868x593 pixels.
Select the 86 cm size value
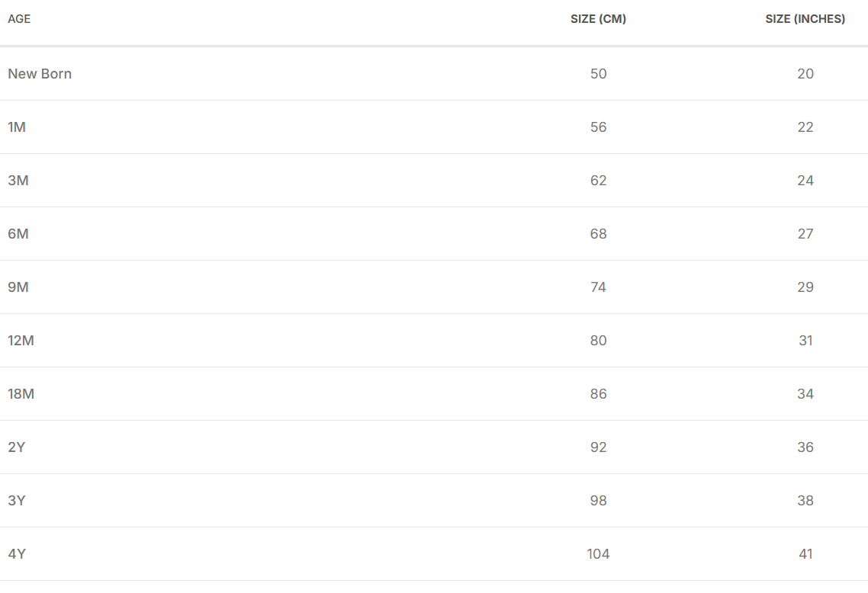click(x=598, y=394)
